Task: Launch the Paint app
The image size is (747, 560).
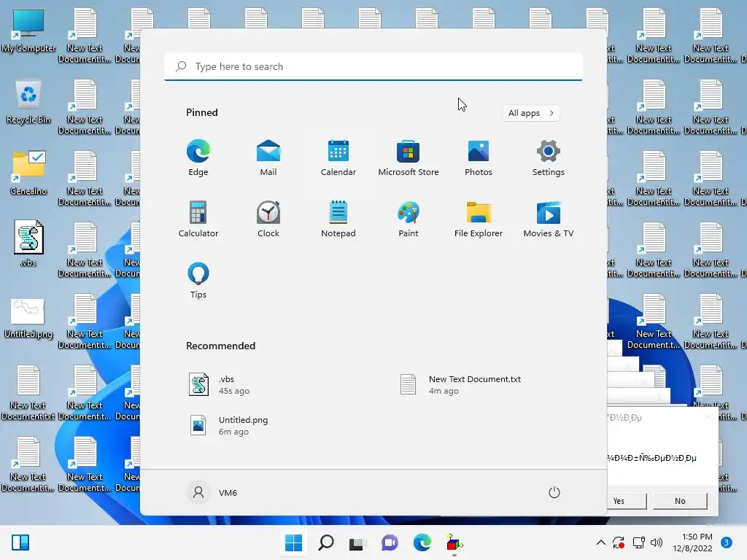Action: point(409,219)
